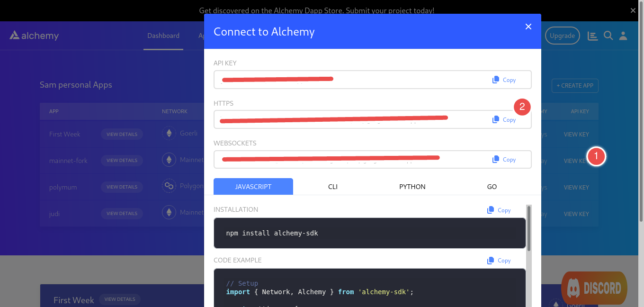Open the Discord chat widget

click(594, 288)
